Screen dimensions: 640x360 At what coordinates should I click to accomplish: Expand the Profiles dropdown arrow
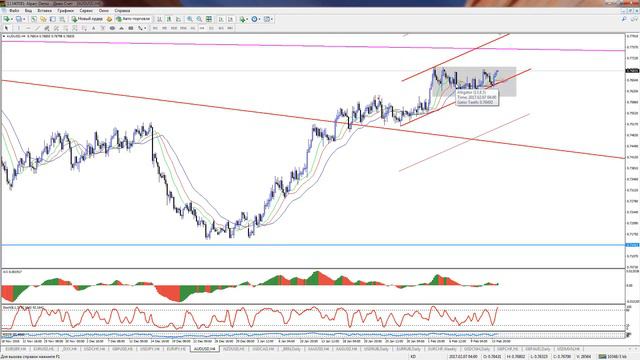(24, 19)
